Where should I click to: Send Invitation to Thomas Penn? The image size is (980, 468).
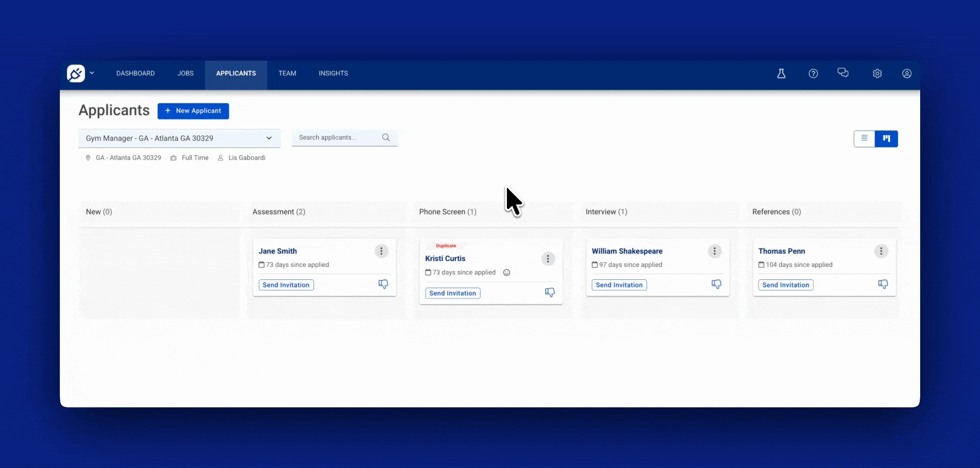(785, 285)
